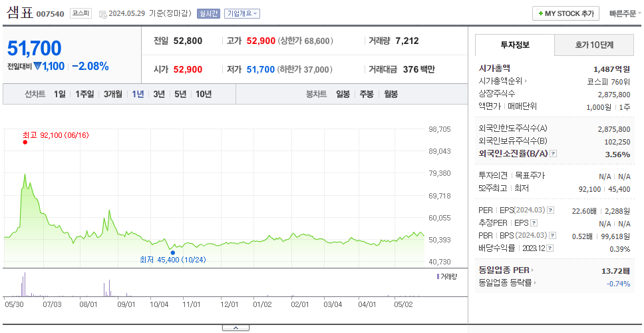Switch to the 투자정보 tab
Screen dimensions: 644x333
[x=515, y=45]
